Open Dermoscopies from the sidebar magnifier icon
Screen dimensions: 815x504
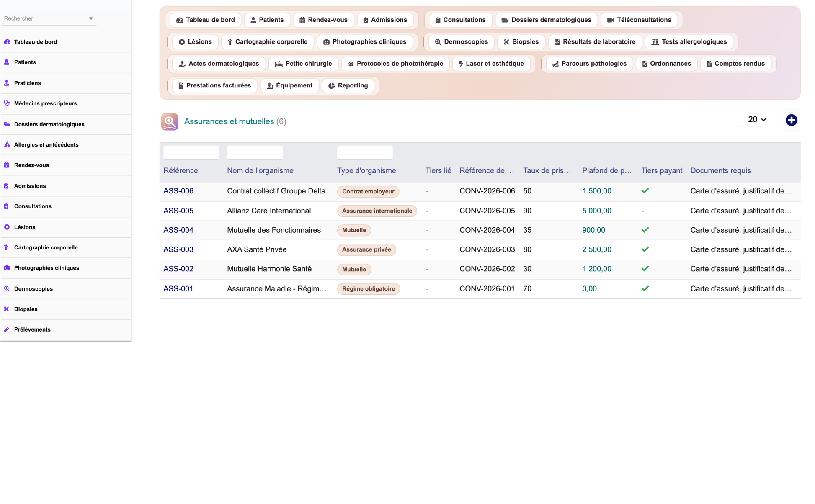coord(7,289)
